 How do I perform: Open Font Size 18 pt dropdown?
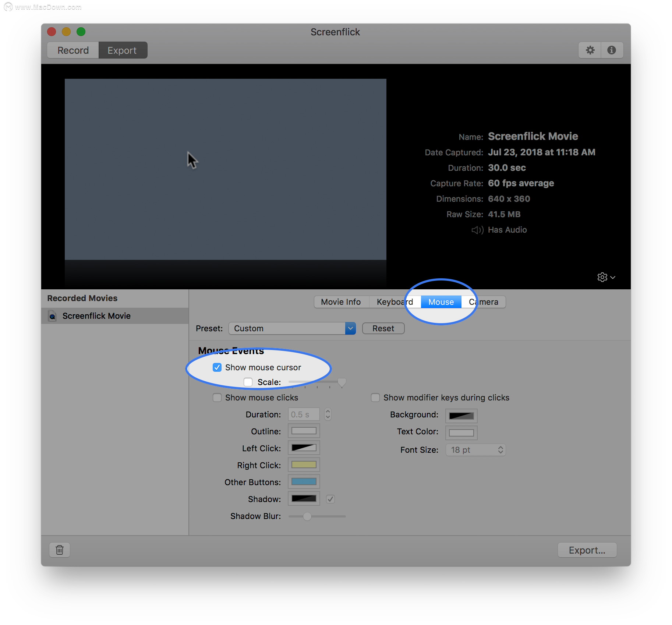[476, 450]
